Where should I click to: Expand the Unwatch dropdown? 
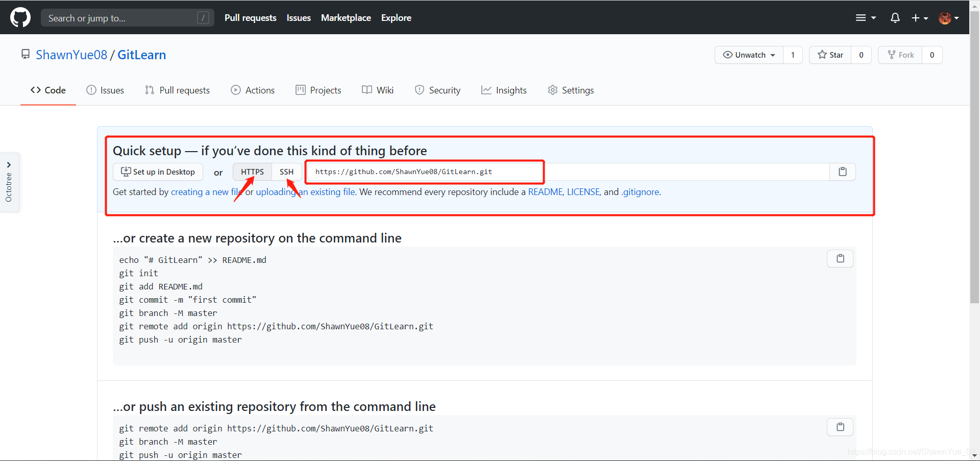coord(749,55)
